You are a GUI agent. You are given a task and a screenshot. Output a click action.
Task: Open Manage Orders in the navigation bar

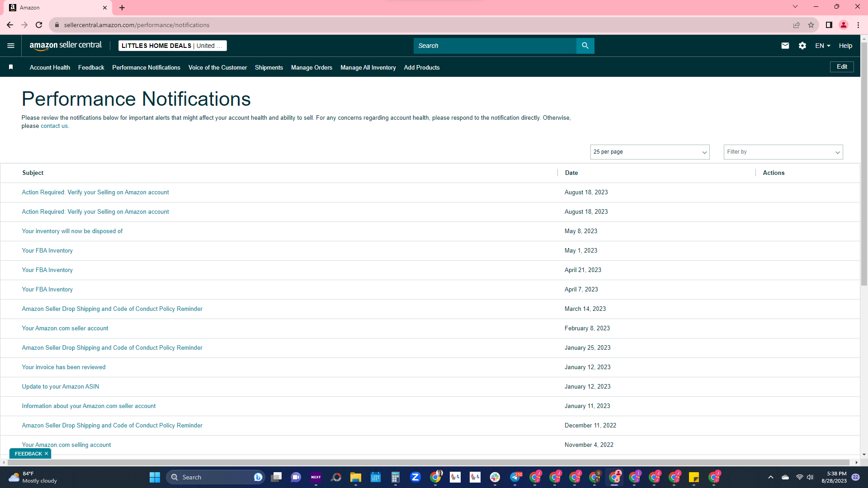(x=311, y=67)
